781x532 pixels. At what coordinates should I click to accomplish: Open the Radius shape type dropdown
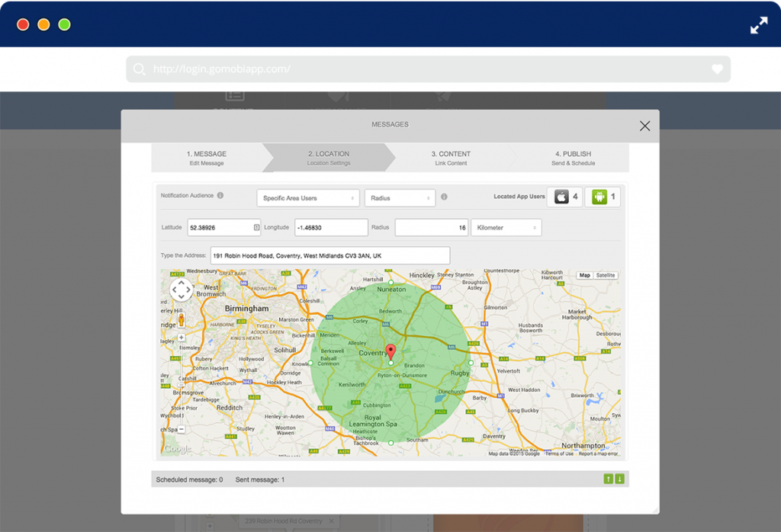click(x=400, y=198)
